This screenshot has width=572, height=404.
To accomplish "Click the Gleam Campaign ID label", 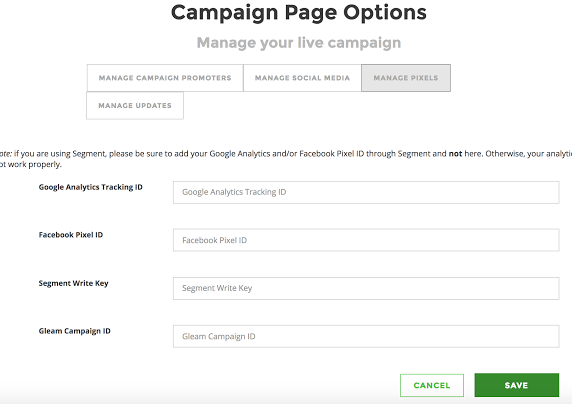I will tap(74, 331).
